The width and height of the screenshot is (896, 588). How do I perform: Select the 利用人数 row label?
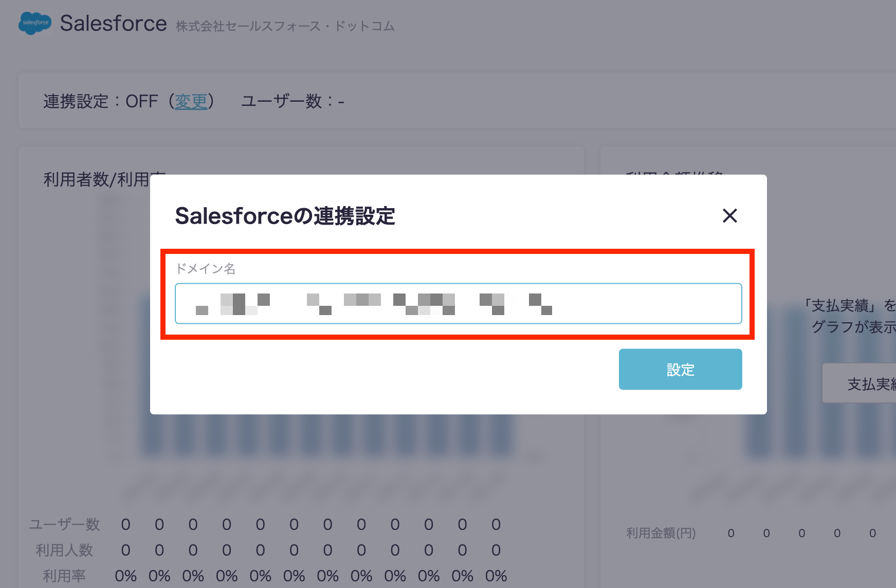pyautogui.click(x=64, y=550)
